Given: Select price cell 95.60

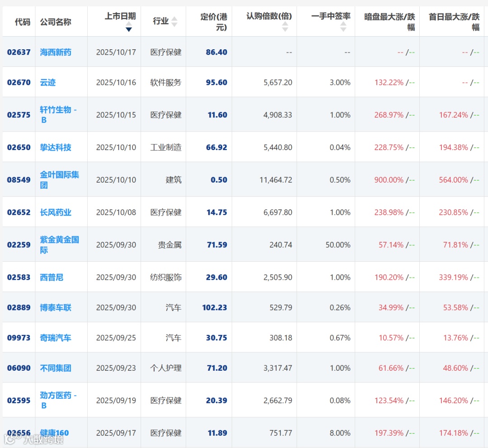Looking at the screenshot, I should [x=216, y=82].
